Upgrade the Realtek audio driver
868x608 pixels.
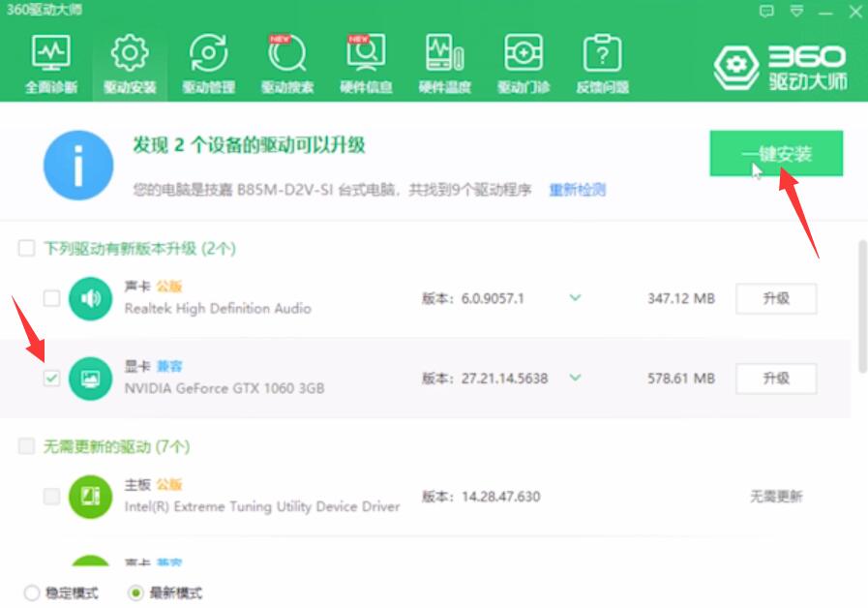(x=777, y=298)
